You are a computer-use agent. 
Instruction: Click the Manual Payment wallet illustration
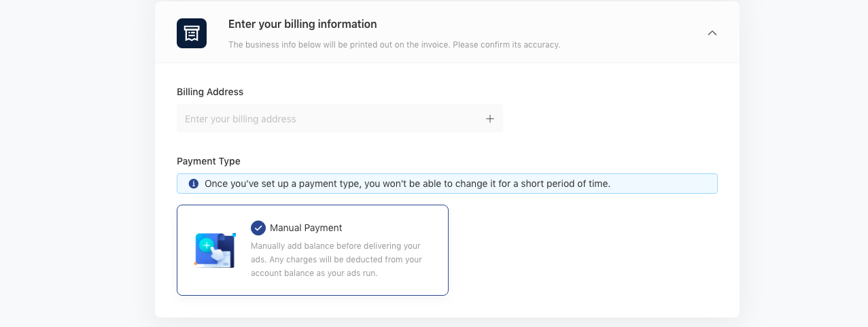[215, 250]
